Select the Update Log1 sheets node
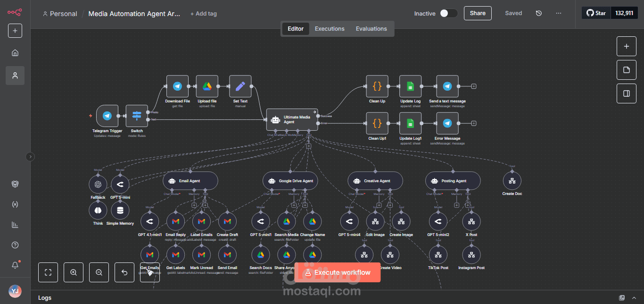 pos(411,124)
